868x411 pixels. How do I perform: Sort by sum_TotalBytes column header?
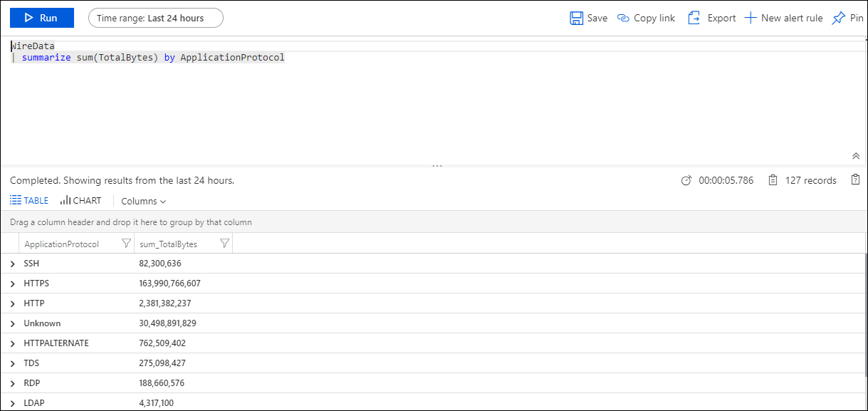pyautogui.click(x=168, y=244)
